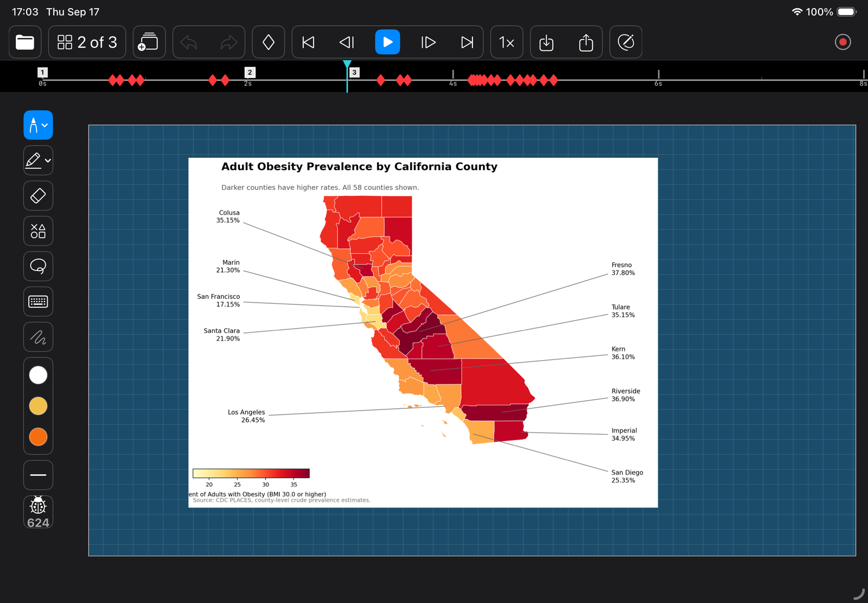Click the 'Colusa 35.15%' label
The height and width of the screenshot is (603, 868).
pyautogui.click(x=228, y=216)
